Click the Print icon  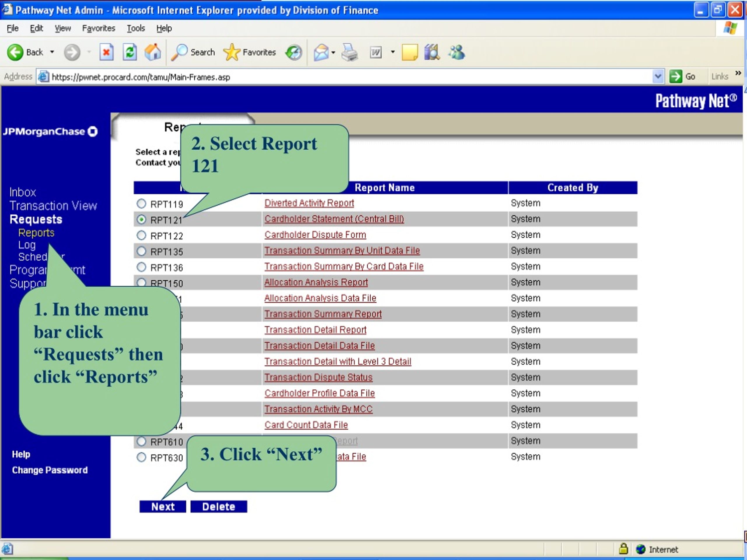pos(349,52)
